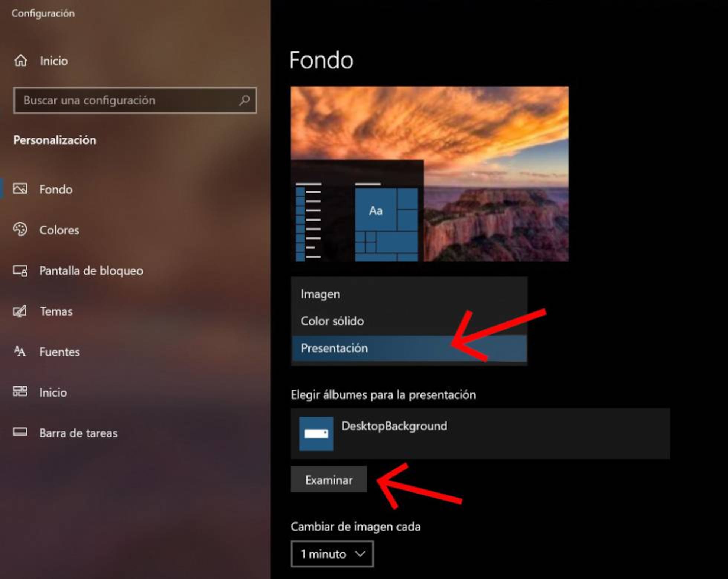The height and width of the screenshot is (579, 728).
Task: Choose Color sólido as background type
Action: click(x=332, y=321)
